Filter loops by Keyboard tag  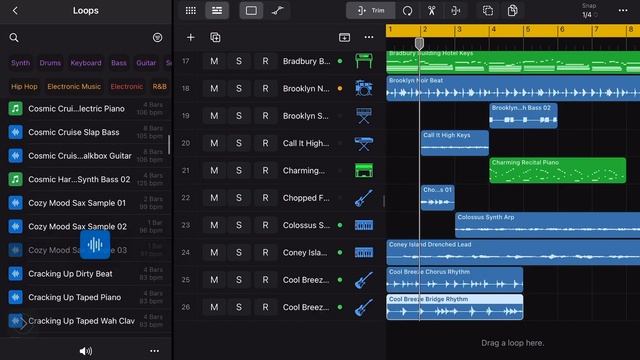pyautogui.click(x=86, y=63)
